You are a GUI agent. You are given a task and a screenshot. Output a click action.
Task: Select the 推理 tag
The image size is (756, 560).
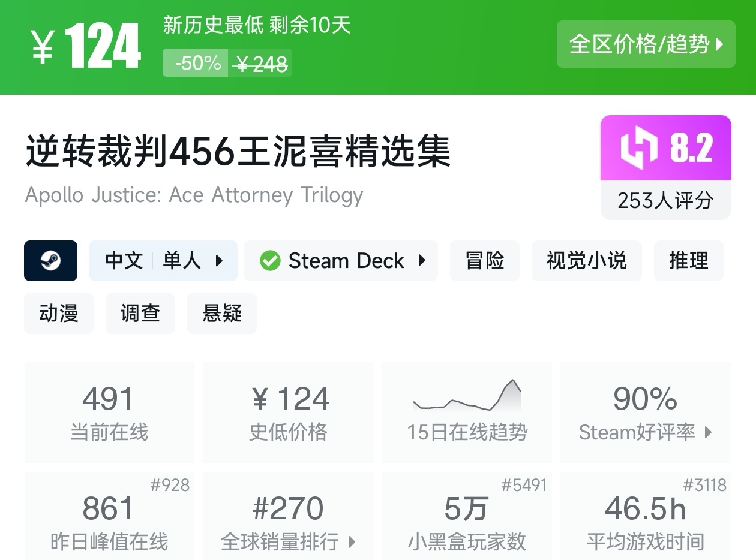tap(689, 261)
